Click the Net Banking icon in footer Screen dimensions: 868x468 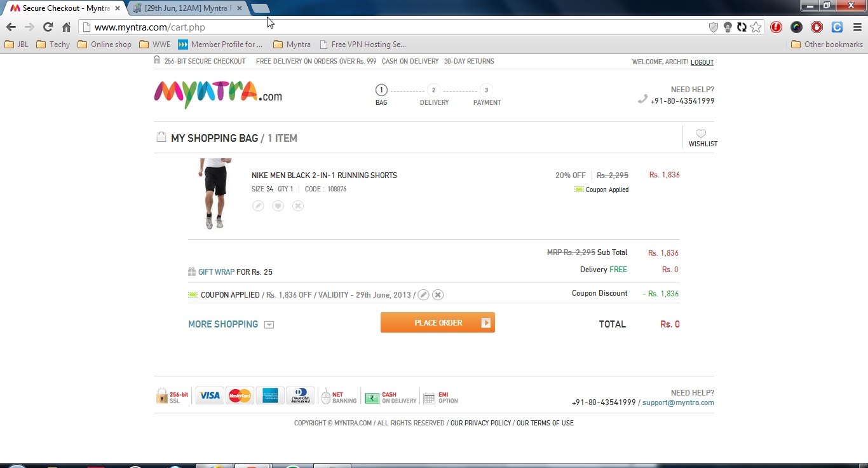coord(326,397)
